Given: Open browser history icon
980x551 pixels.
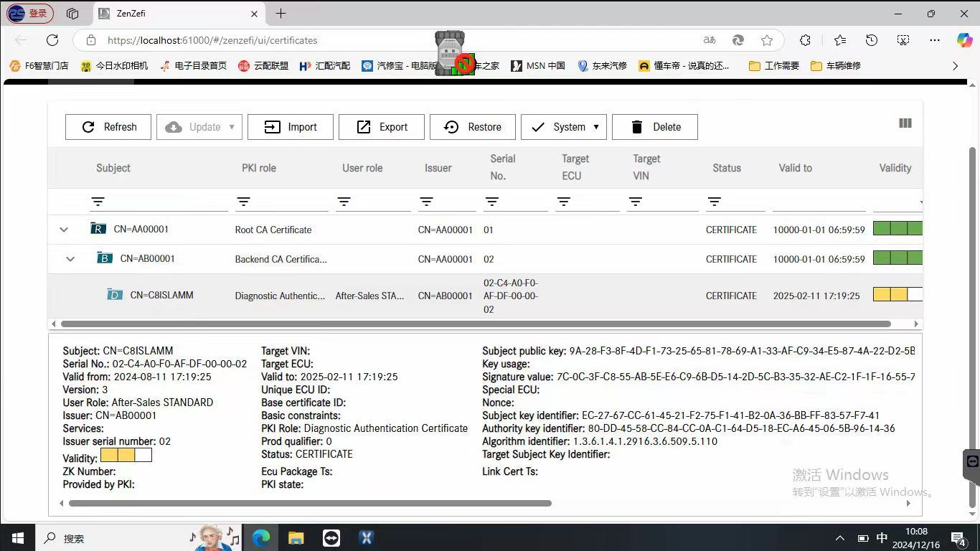Looking at the screenshot, I should click(x=872, y=40).
